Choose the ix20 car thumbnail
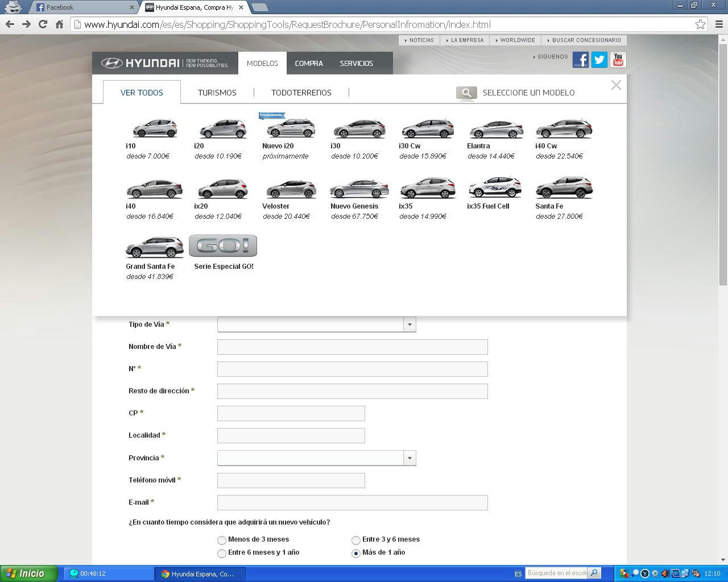Viewport: 728px width, 582px height. click(x=222, y=188)
